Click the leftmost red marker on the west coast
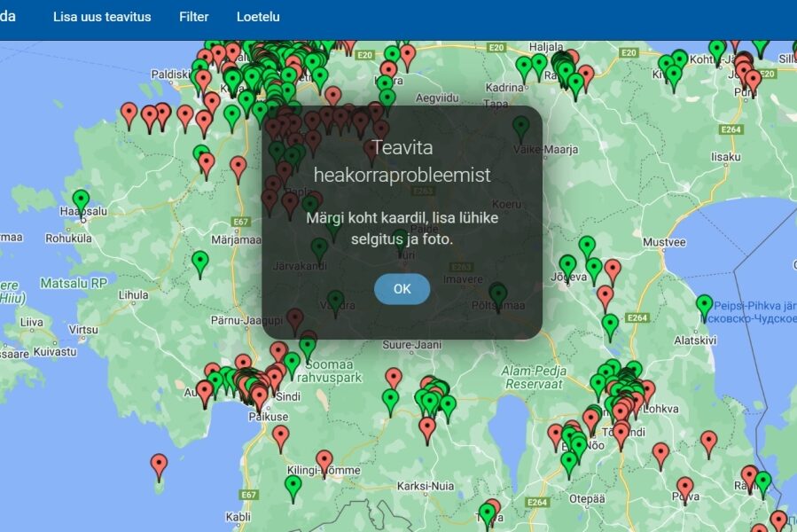The height and width of the screenshot is (532, 797). coord(129,113)
